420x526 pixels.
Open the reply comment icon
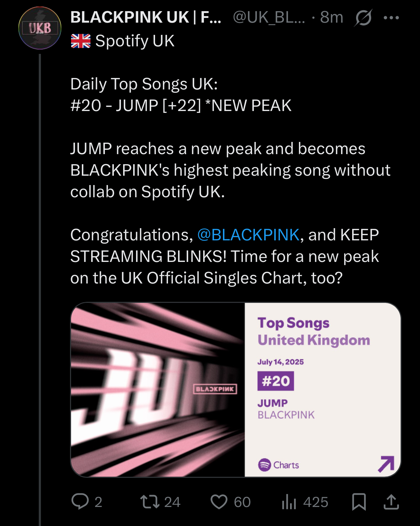(80, 502)
